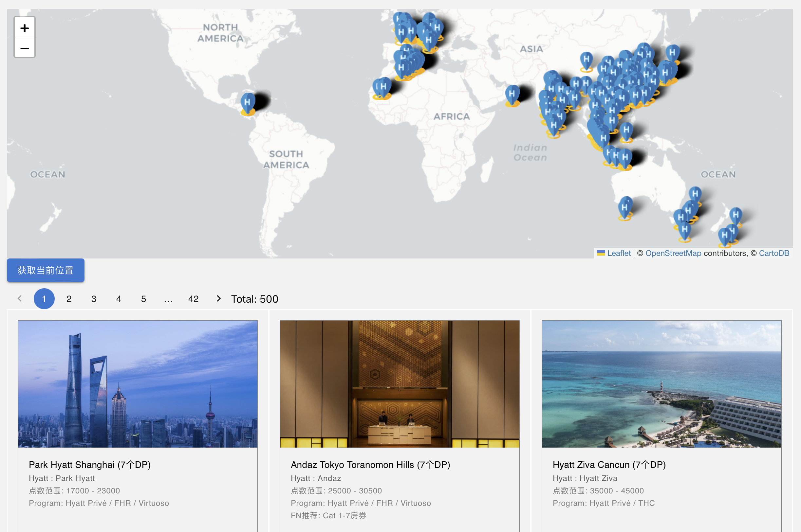The height and width of the screenshot is (532, 801).
Task: Jump to page 42 in pagination
Action: tap(193, 299)
